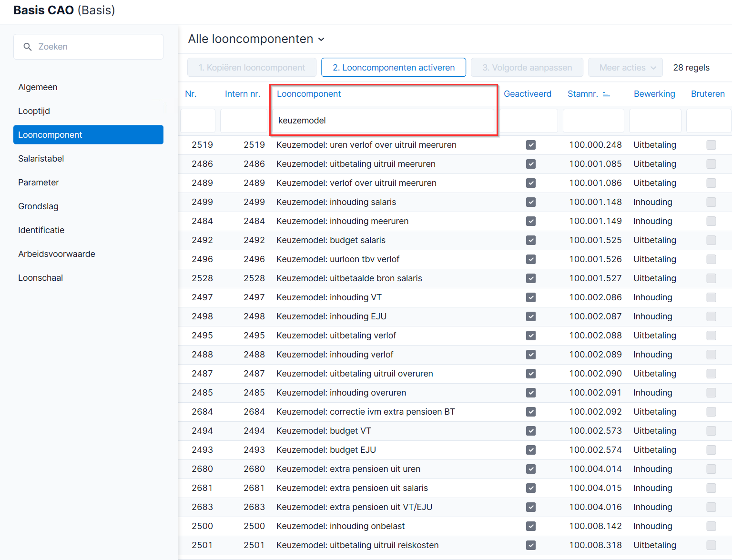
Task: Click 3. Volgorde aanpassen button
Action: tap(527, 68)
